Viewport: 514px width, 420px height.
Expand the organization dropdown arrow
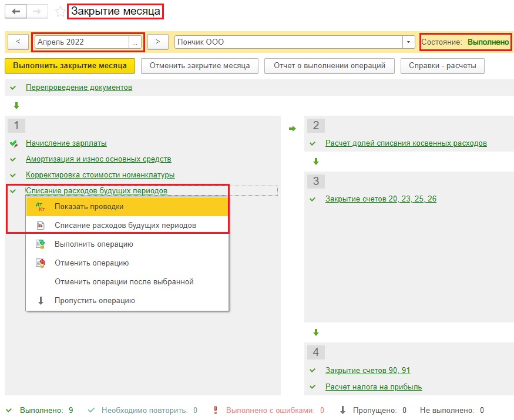pyautogui.click(x=408, y=42)
